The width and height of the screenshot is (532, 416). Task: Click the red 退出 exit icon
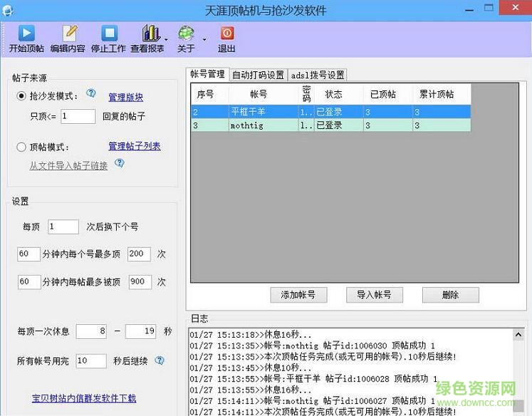pos(226,33)
